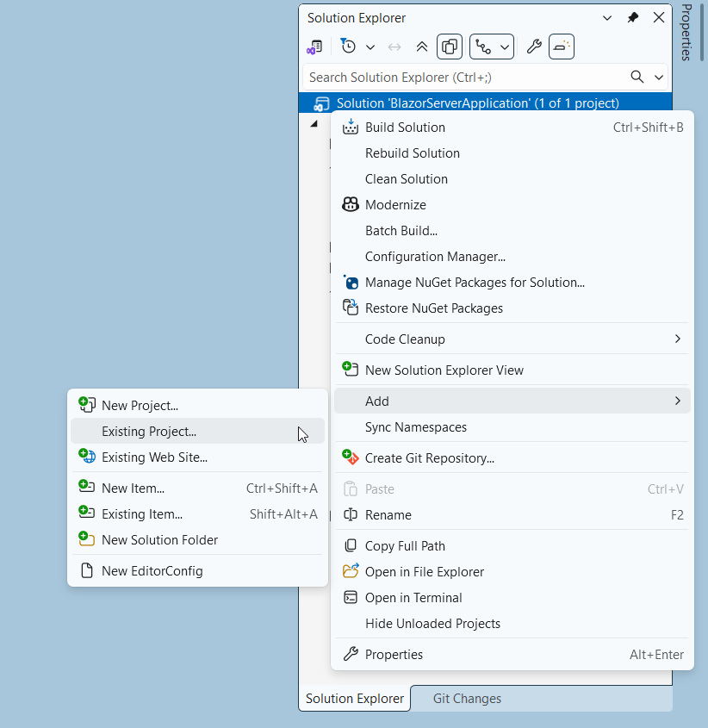Screen dimensions: 708x728
Task: Toggle the Track Active Item button
Action: (481, 47)
